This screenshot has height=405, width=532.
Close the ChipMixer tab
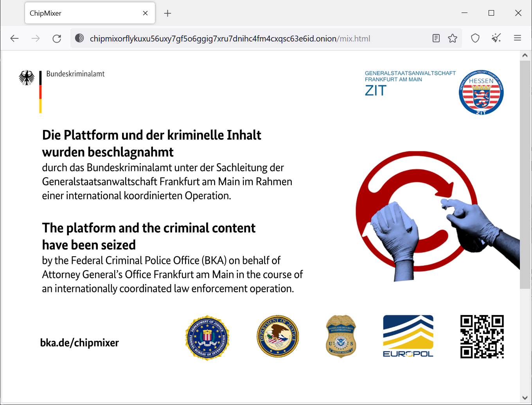tap(145, 13)
